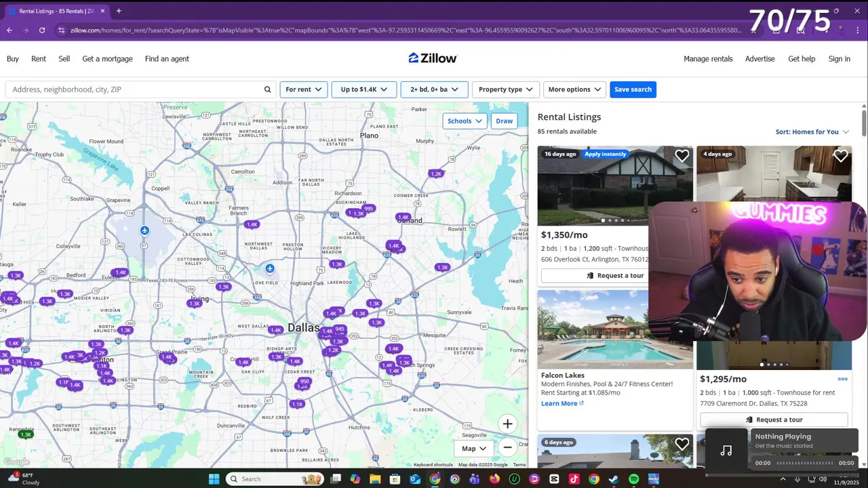Screen dimensions: 868x488
Task: Expand the More options dropdown
Action: (574, 89)
